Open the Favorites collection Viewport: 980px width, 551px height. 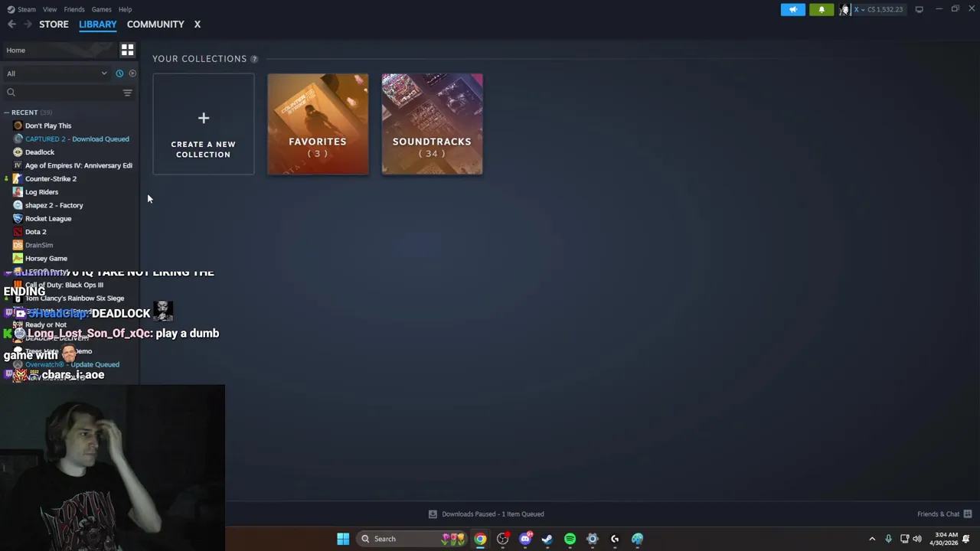click(318, 124)
